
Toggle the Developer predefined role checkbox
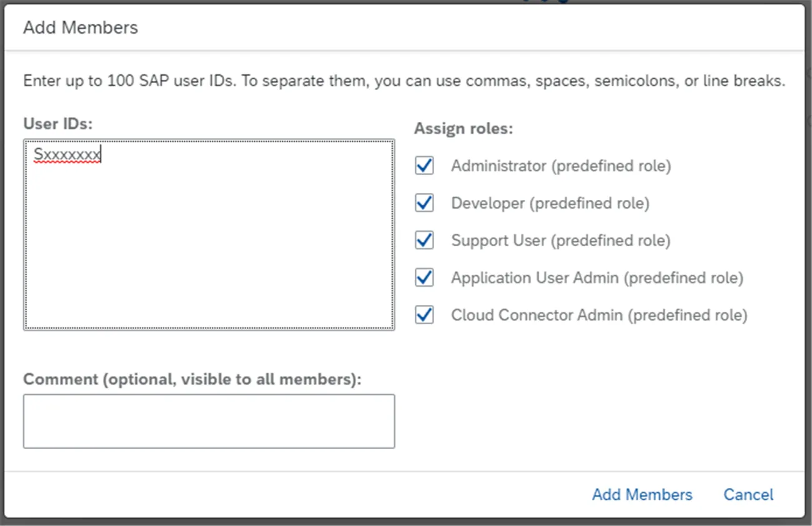(x=425, y=203)
